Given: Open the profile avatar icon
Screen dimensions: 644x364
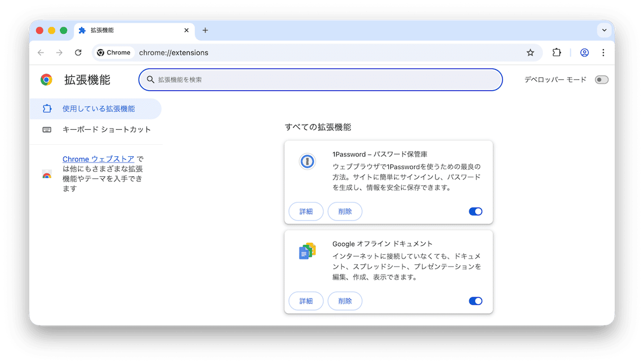Looking at the screenshot, I should coord(585,52).
